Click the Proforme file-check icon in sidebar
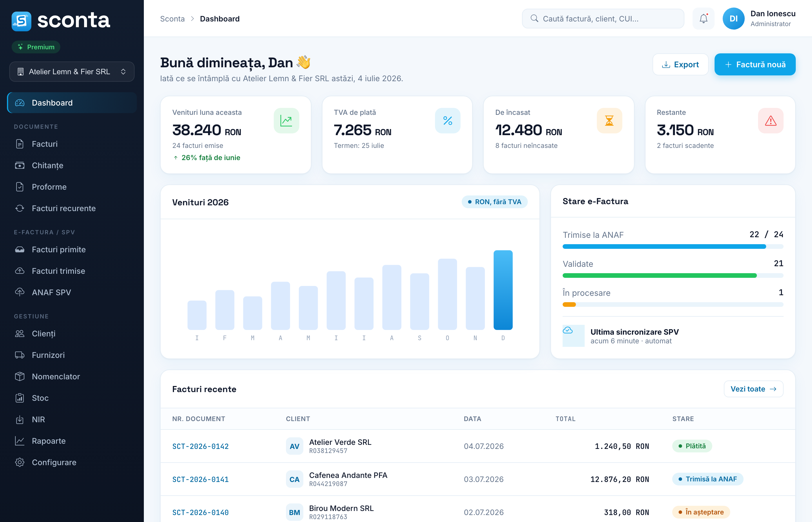 click(x=20, y=187)
